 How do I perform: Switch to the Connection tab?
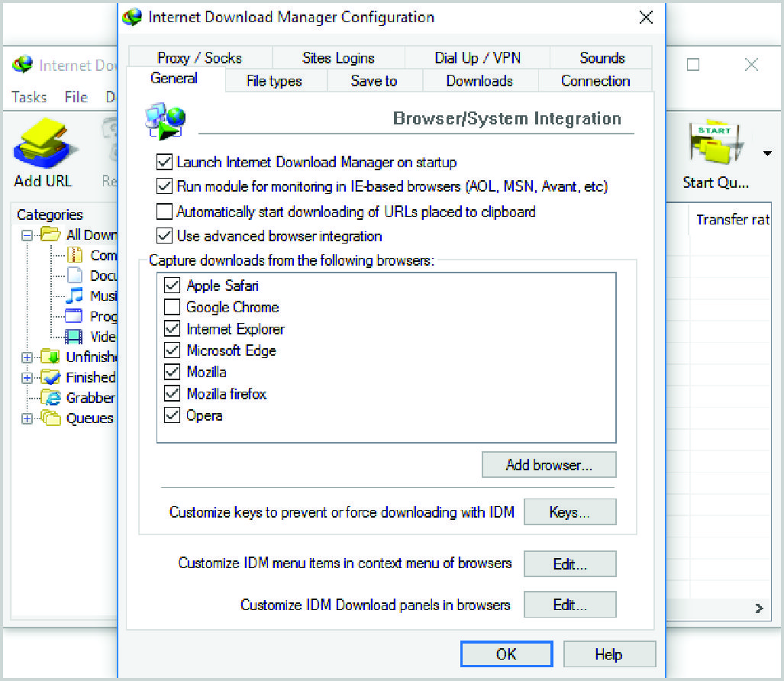pos(595,80)
